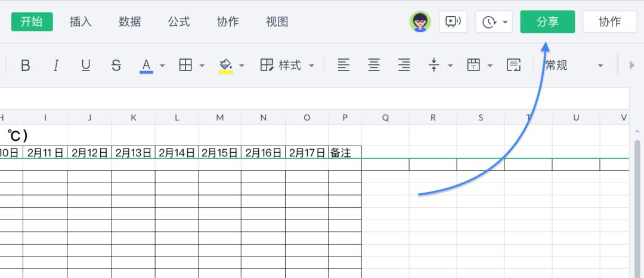Image resolution: width=644 pixels, height=278 pixels.
Task: Open 常规 number format dropdown
Action: (x=574, y=65)
